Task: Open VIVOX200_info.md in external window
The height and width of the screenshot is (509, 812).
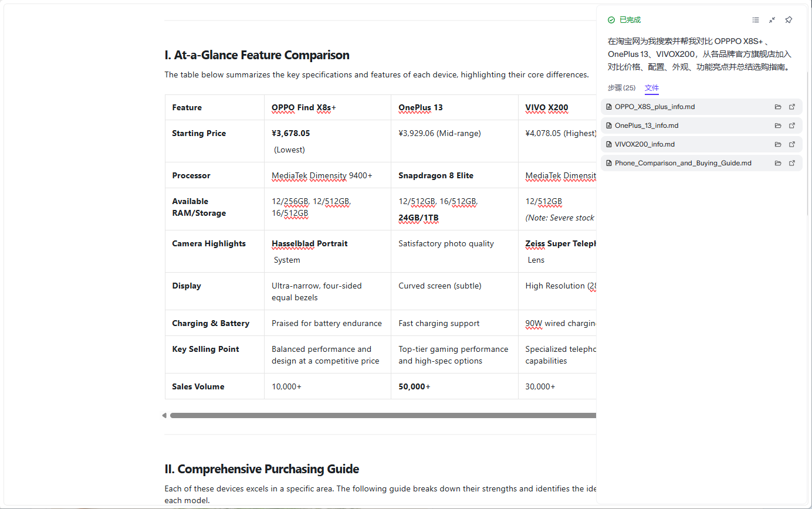Action: tap(792, 144)
